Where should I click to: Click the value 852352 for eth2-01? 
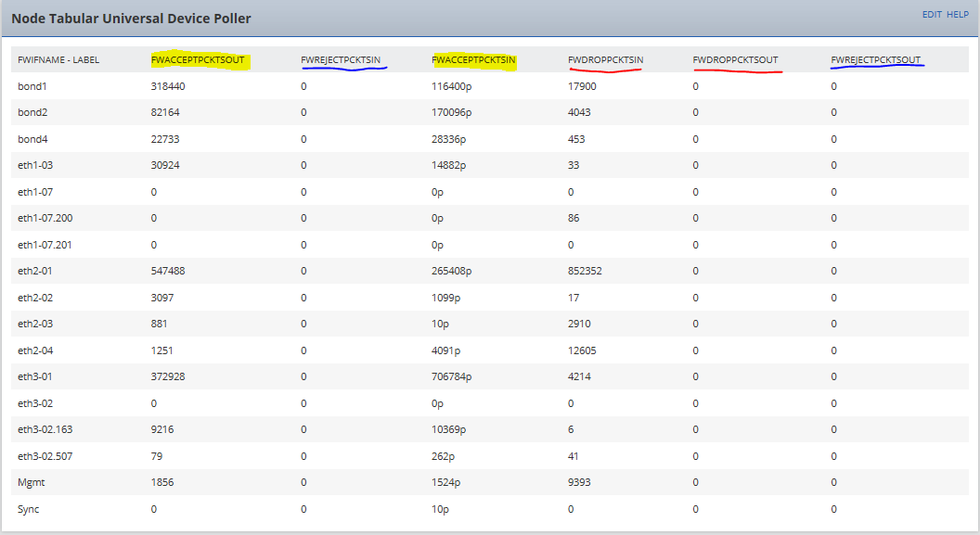[x=585, y=271]
